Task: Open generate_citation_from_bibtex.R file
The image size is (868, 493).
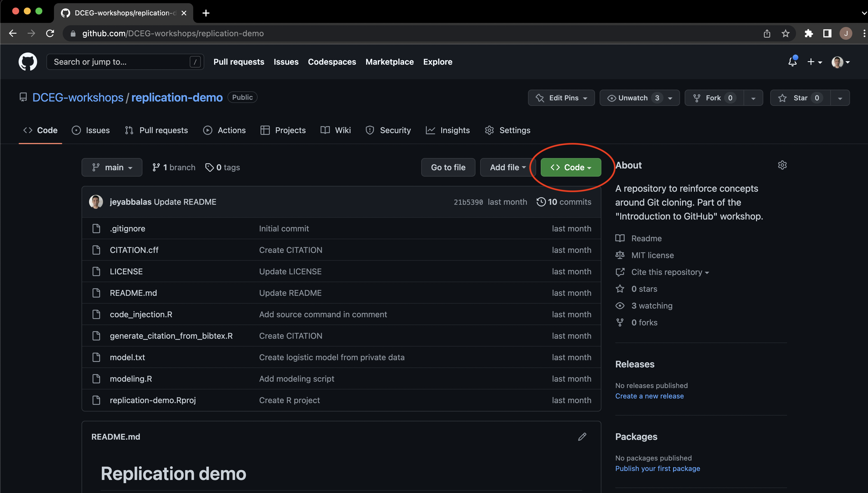Action: tap(171, 336)
